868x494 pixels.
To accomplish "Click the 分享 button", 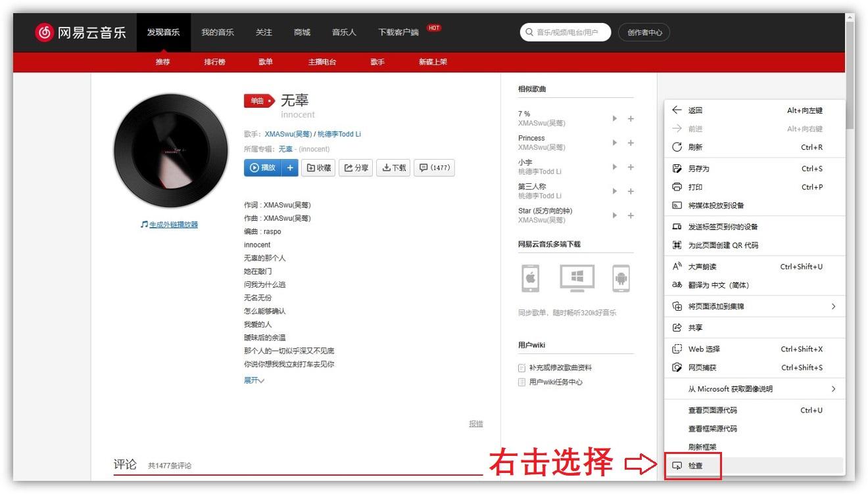I will 356,168.
